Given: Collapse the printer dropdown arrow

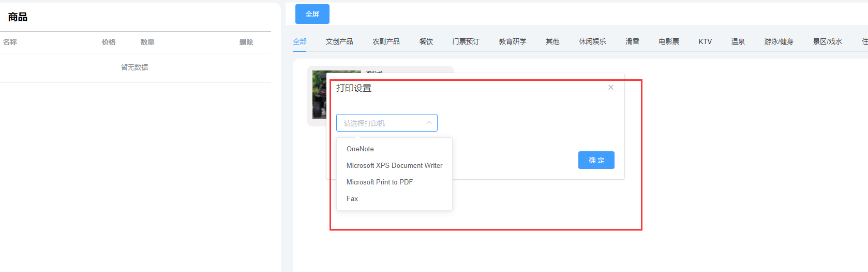Looking at the screenshot, I should pyautogui.click(x=429, y=123).
